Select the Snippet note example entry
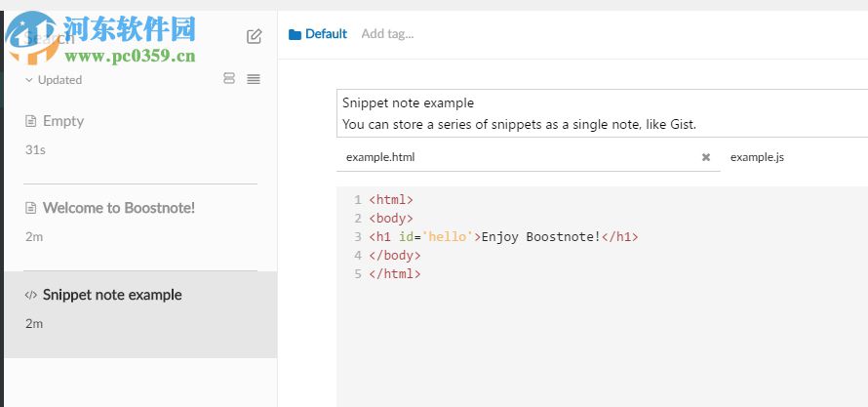This screenshot has width=868, height=407. pos(112,295)
